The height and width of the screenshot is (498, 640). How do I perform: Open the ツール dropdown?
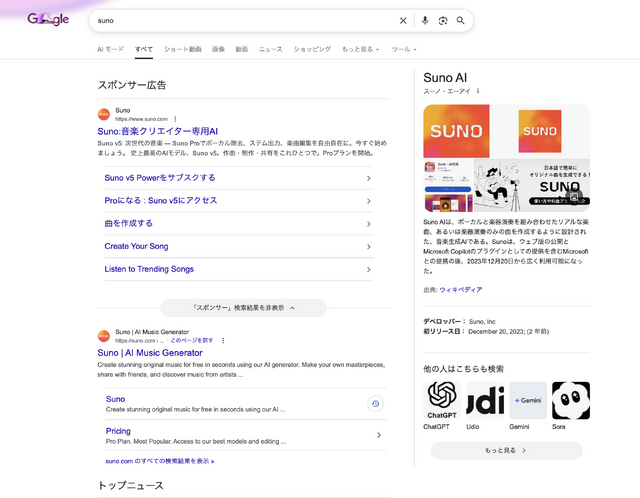click(x=404, y=49)
